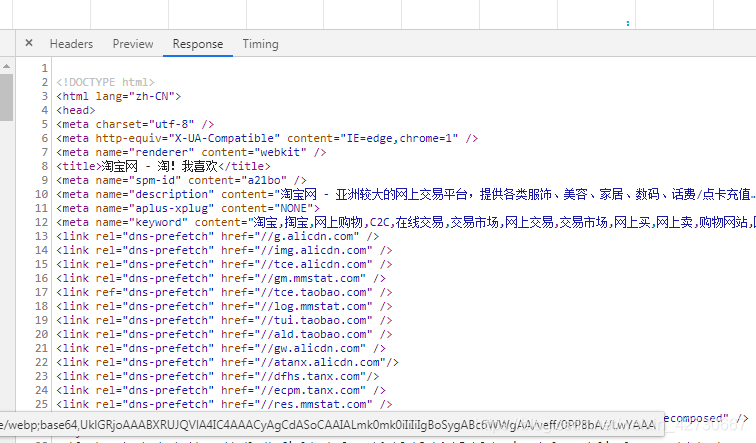Click the html lang="zh-CN" line
The image size is (756, 443).
pos(119,96)
